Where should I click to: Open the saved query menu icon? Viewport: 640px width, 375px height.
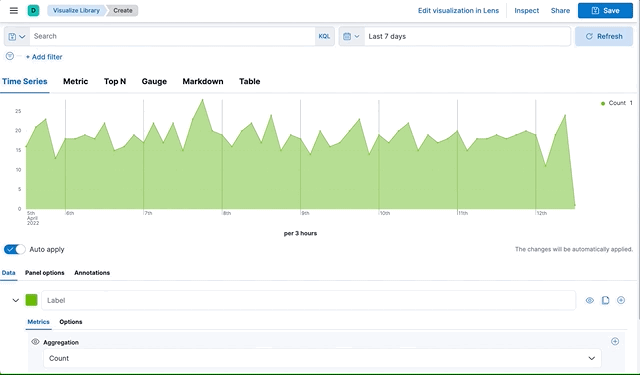pos(17,36)
